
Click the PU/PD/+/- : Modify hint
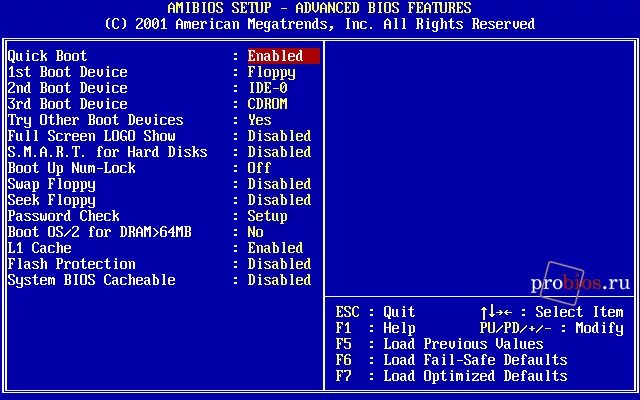tap(552, 328)
